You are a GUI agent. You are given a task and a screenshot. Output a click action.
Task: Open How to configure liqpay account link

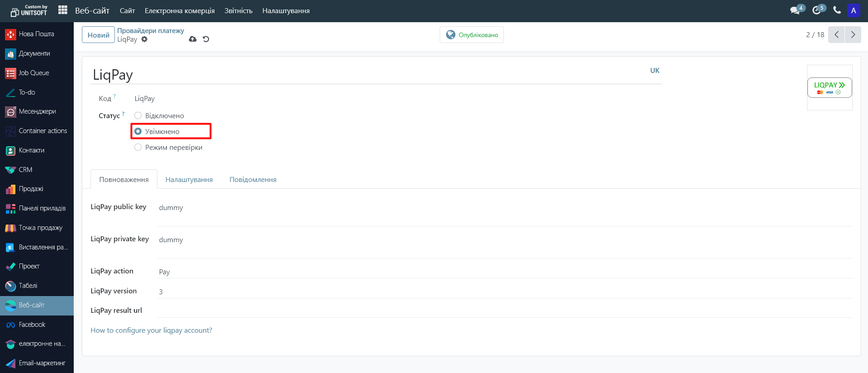(151, 330)
